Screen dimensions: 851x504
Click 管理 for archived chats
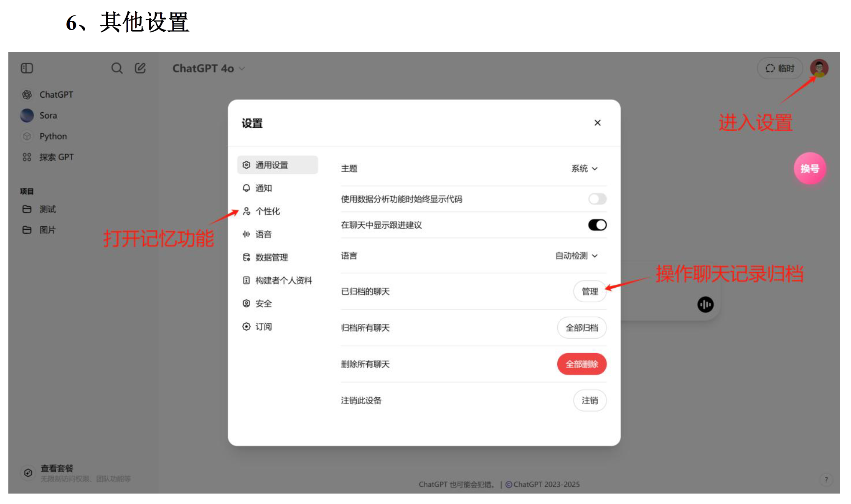pyautogui.click(x=590, y=291)
